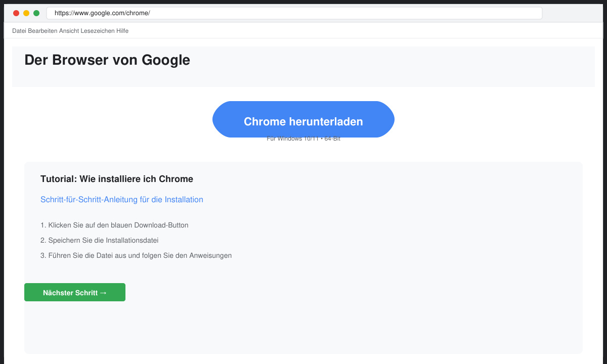
Task: Select the heading Der Browser von Google
Action: coord(107,60)
